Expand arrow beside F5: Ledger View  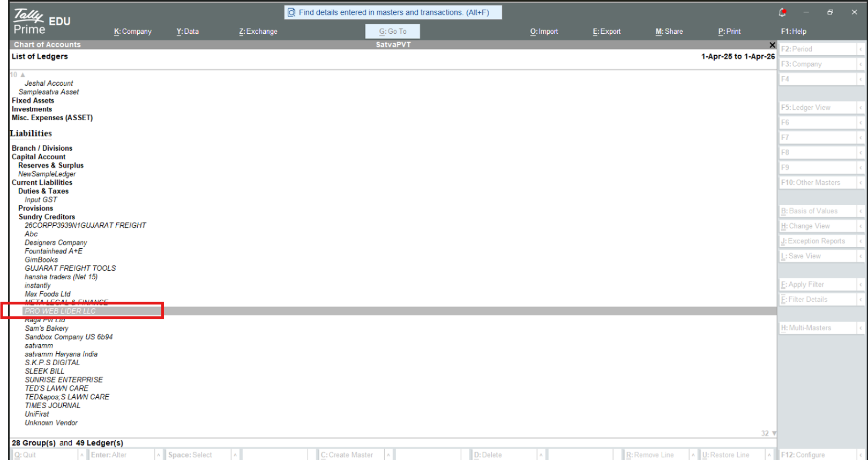[x=861, y=108]
